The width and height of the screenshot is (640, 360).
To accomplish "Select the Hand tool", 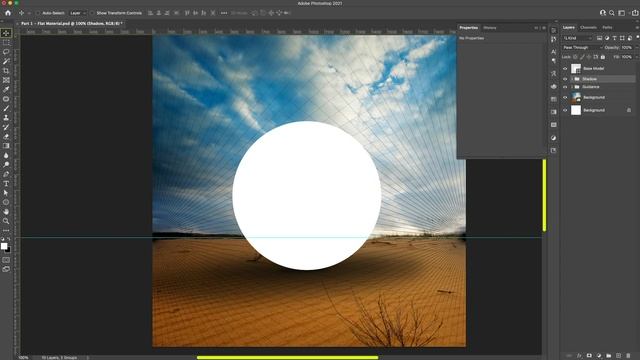I will (6, 211).
